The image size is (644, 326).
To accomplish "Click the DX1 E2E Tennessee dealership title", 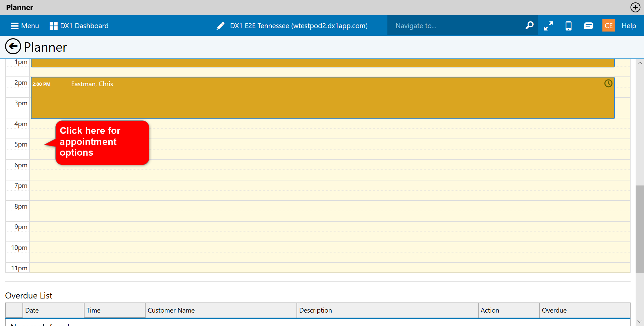I will [299, 26].
